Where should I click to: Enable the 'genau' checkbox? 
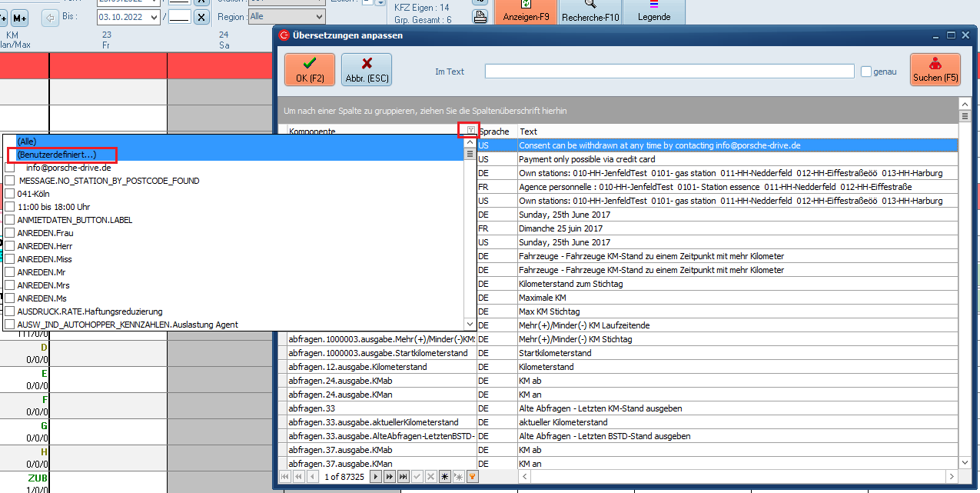tap(866, 72)
